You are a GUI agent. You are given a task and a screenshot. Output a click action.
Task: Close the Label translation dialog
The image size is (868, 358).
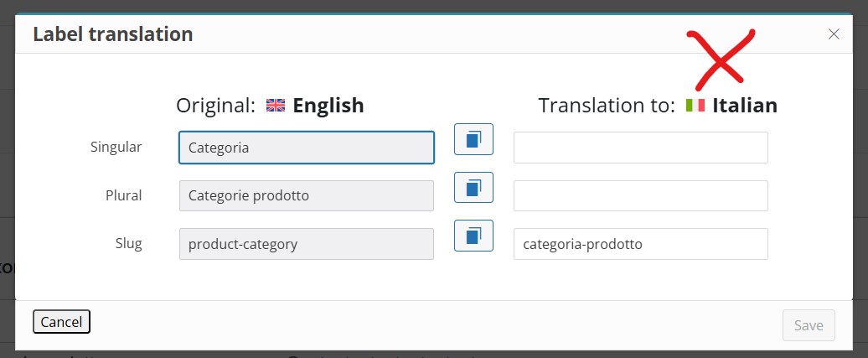(x=834, y=34)
